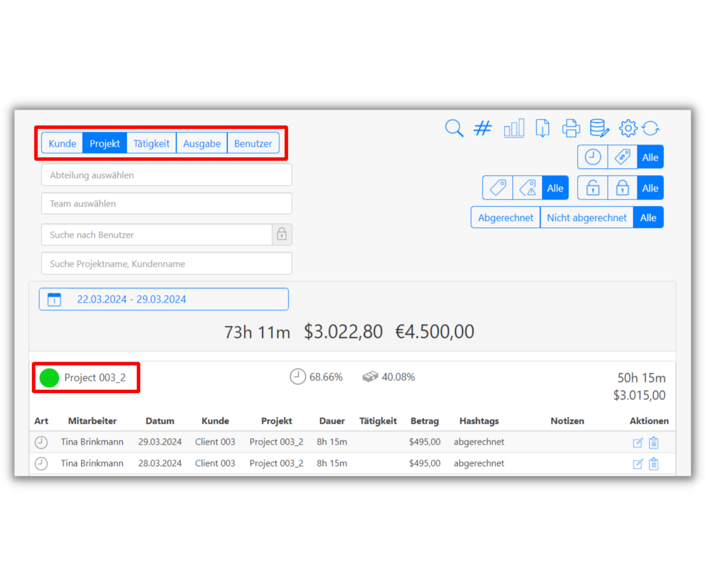Toggle the closed padlock locked filter

point(622,188)
